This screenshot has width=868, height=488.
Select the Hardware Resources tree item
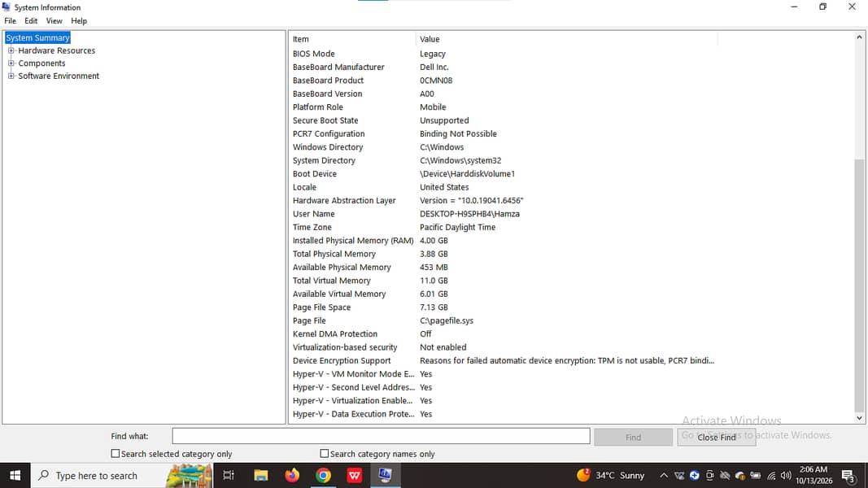56,50
